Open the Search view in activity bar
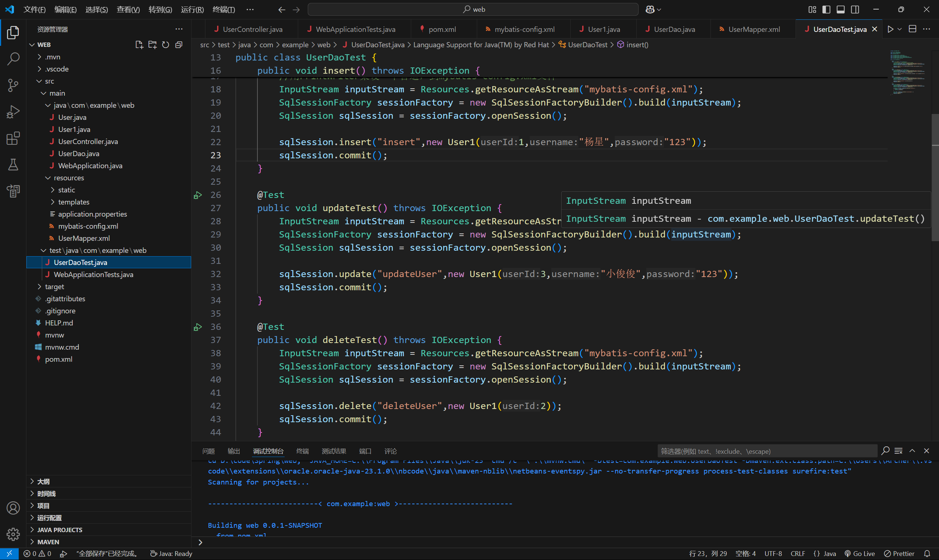939x560 pixels. (13, 59)
